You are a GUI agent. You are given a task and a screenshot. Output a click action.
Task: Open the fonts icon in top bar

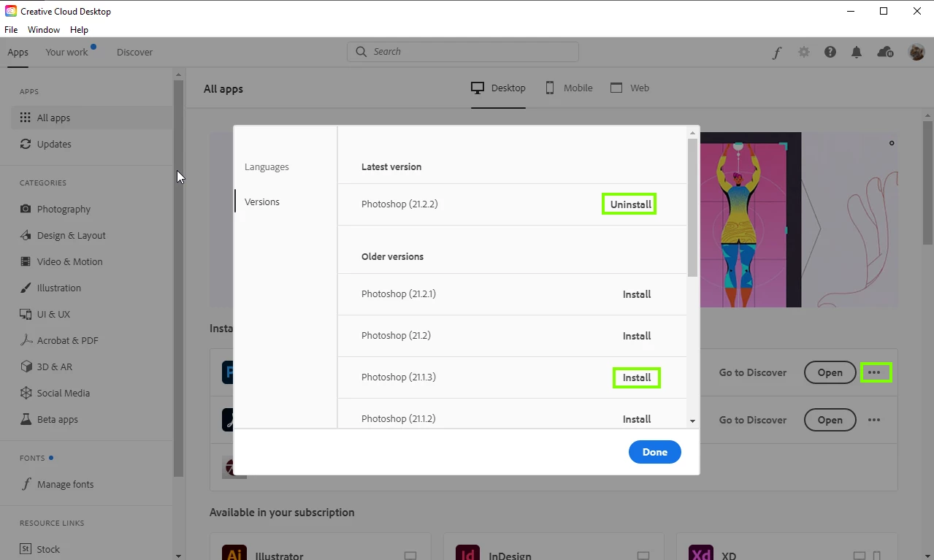(777, 53)
